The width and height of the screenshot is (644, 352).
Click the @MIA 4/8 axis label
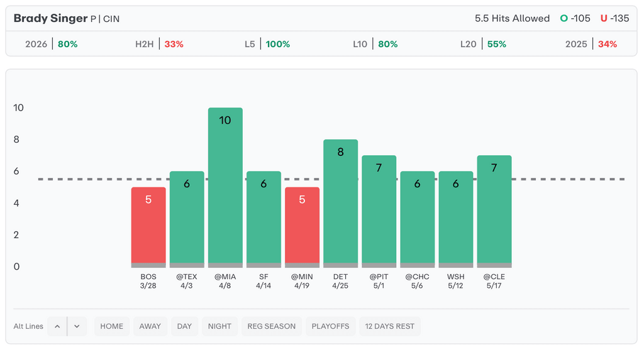point(225,281)
